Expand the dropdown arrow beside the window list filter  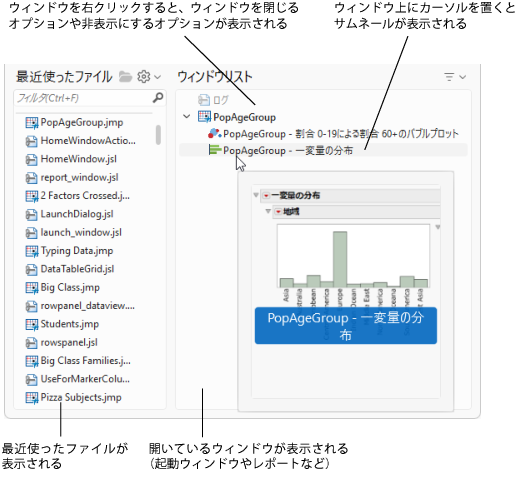coord(462,77)
